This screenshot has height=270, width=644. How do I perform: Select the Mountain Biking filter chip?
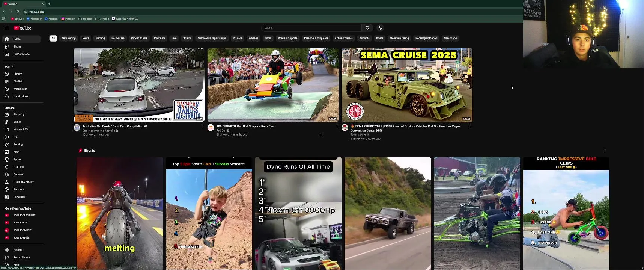pyautogui.click(x=399, y=38)
